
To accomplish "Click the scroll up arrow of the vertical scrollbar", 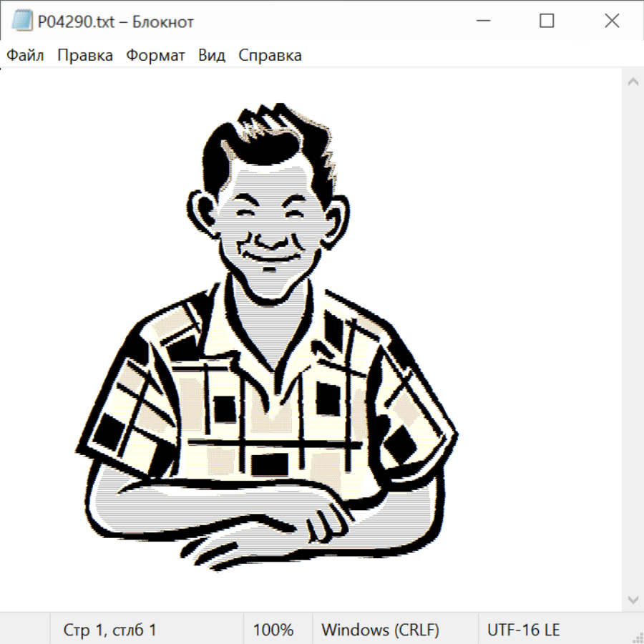I will 633,82.
